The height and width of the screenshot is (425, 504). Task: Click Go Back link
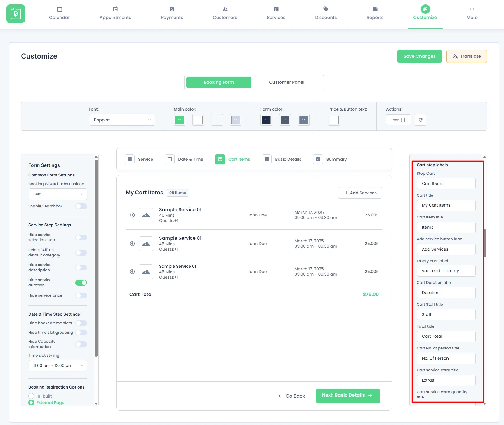pyautogui.click(x=292, y=396)
